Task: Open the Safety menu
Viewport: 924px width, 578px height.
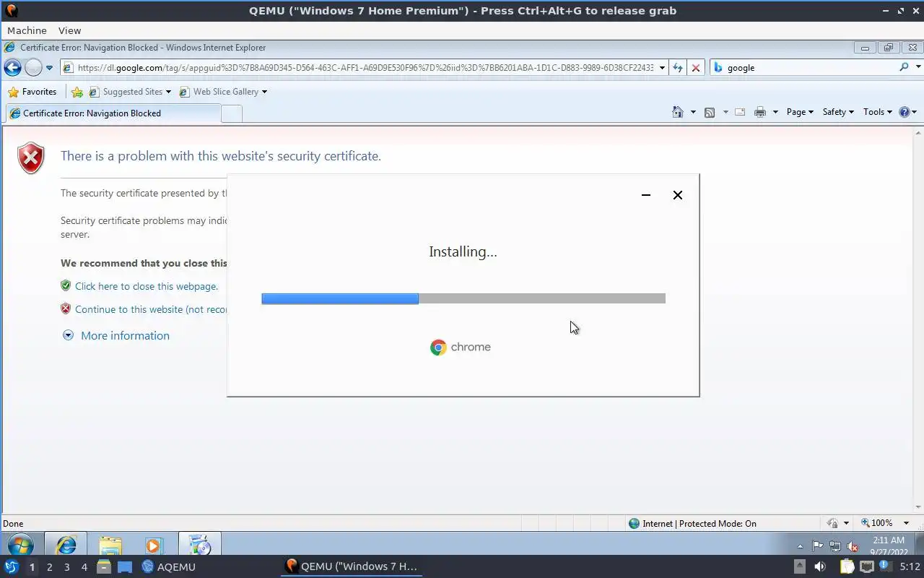Action: tap(838, 112)
